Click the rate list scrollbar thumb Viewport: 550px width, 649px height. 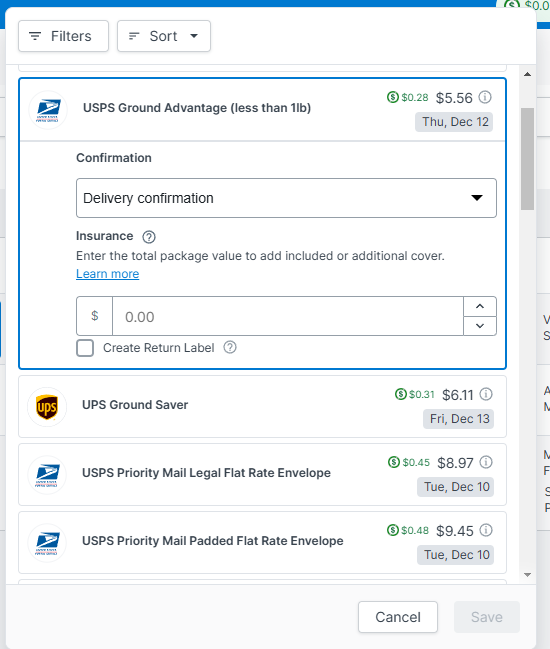527,159
